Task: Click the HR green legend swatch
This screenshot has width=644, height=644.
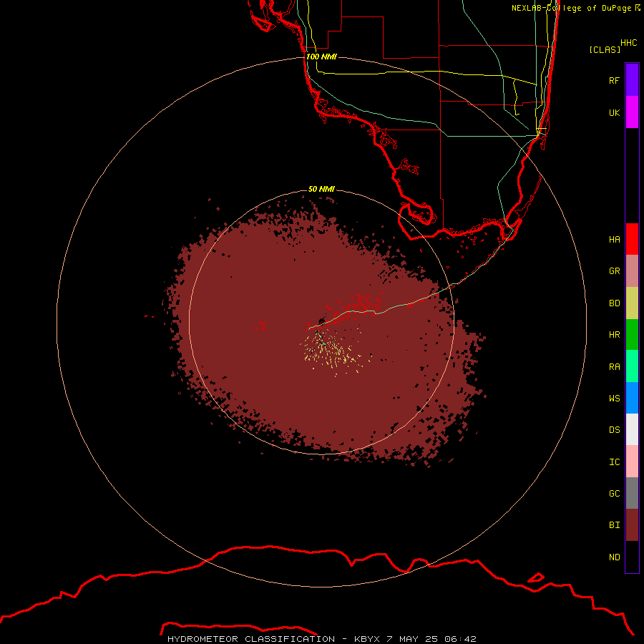Action: tap(632, 335)
